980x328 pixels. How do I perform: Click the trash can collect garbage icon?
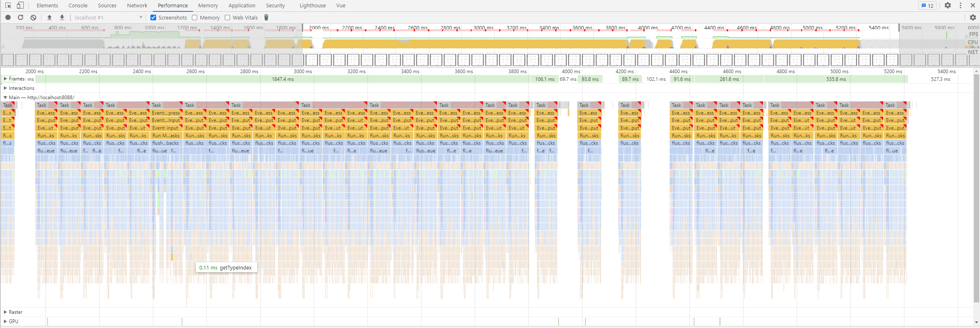(266, 17)
